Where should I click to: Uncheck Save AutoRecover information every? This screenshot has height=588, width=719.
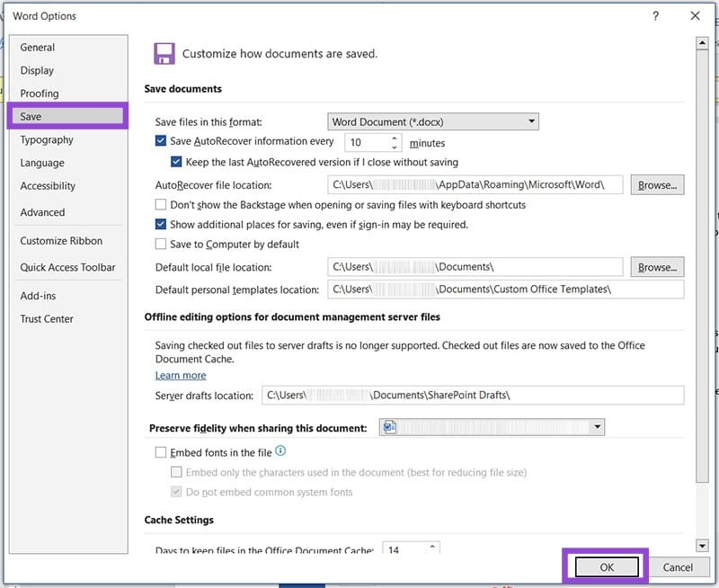click(x=161, y=140)
